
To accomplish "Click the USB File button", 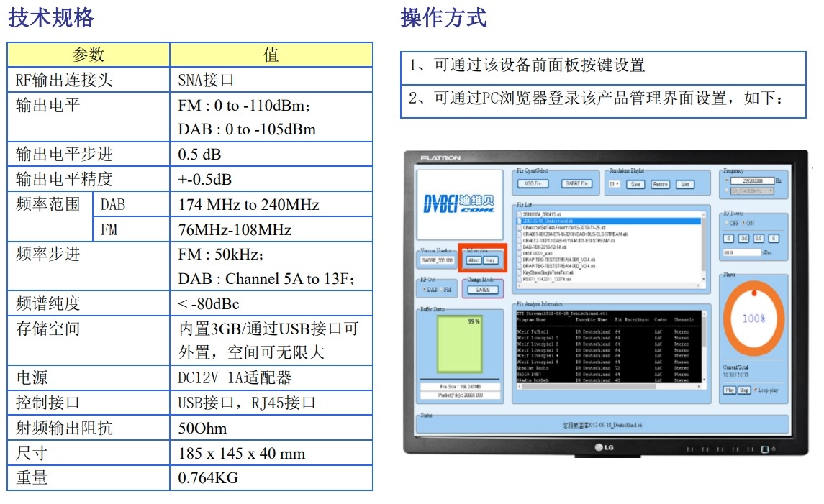I will [x=533, y=184].
